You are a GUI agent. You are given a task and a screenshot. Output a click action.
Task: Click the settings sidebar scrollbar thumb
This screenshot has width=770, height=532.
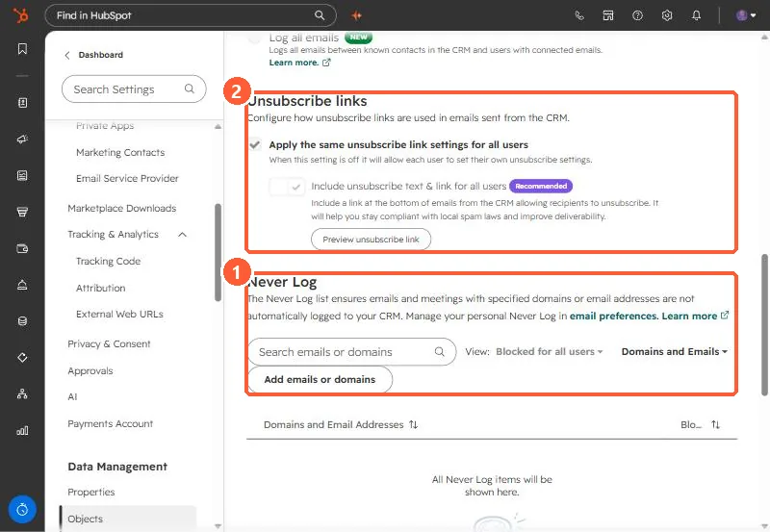tap(218, 252)
